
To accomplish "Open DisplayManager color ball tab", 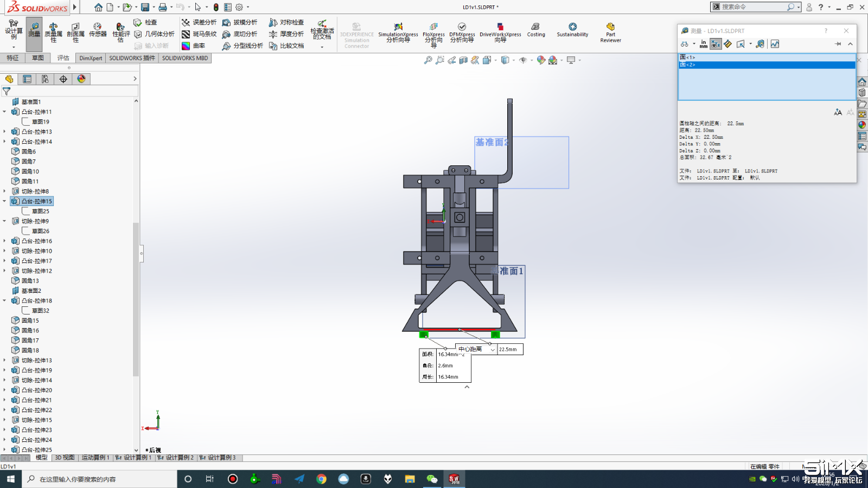I will click(81, 79).
